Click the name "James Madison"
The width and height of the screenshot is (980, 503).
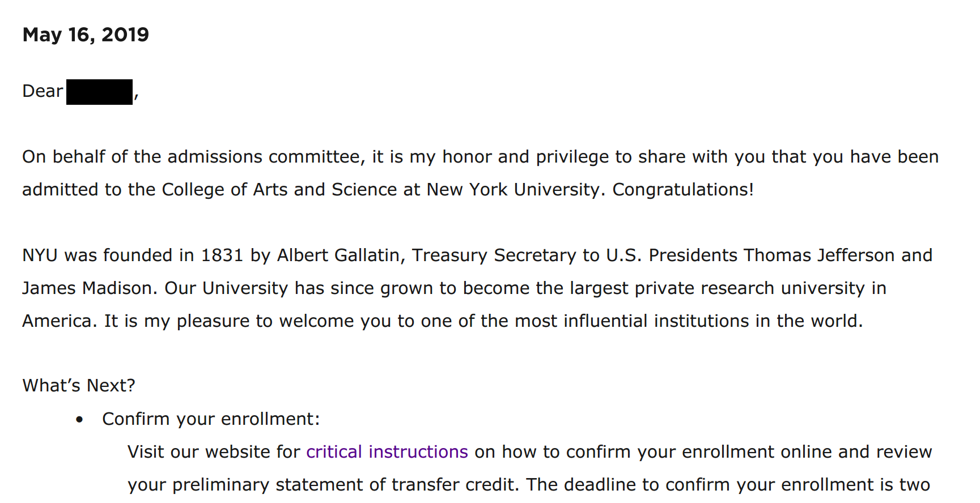[x=88, y=288]
